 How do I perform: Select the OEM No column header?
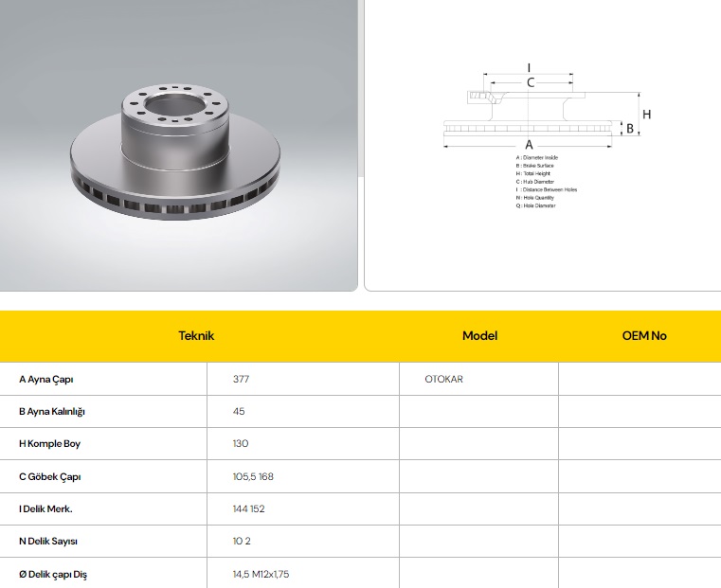click(x=644, y=336)
